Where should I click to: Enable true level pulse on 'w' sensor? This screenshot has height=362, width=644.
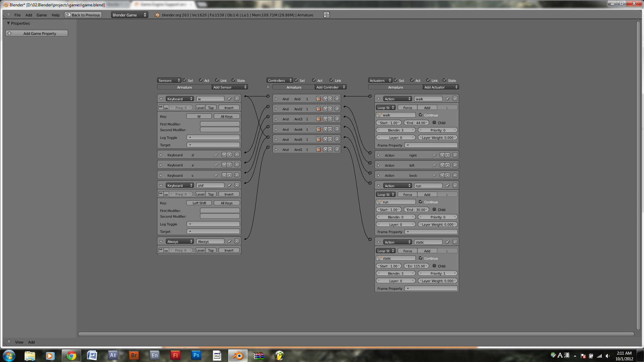[161, 107]
